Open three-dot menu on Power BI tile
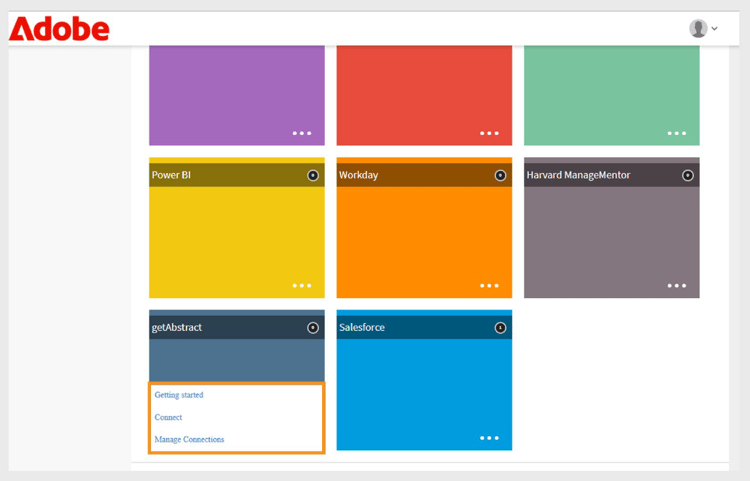The height and width of the screenshot is (481, 750). pyautogui.click(x=302, y=285)
